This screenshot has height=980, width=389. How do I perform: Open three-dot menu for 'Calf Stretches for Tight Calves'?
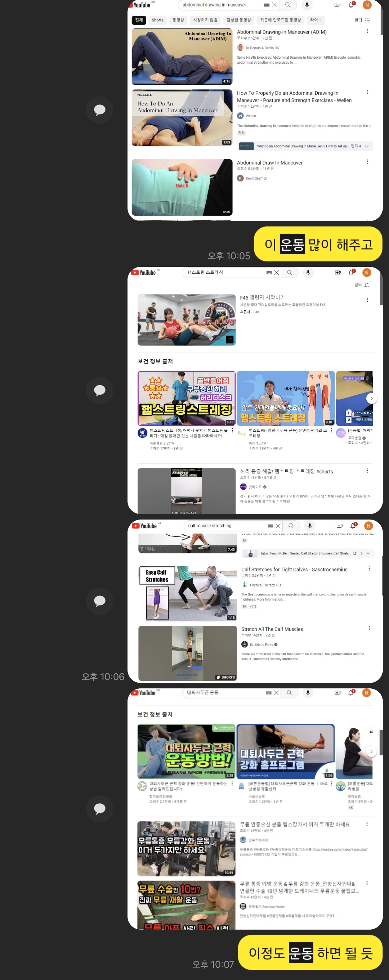click(x=369, y=568)
